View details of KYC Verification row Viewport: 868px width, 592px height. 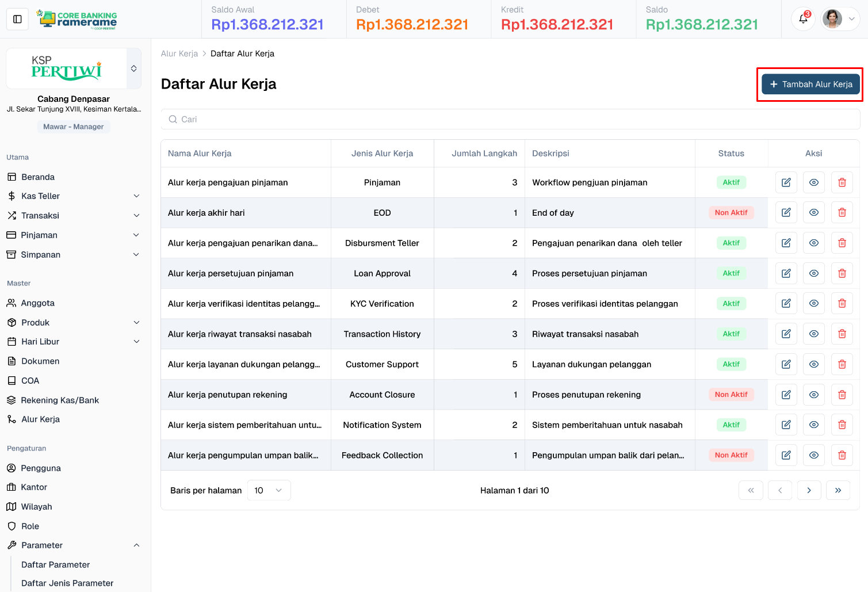pos(813,304)
